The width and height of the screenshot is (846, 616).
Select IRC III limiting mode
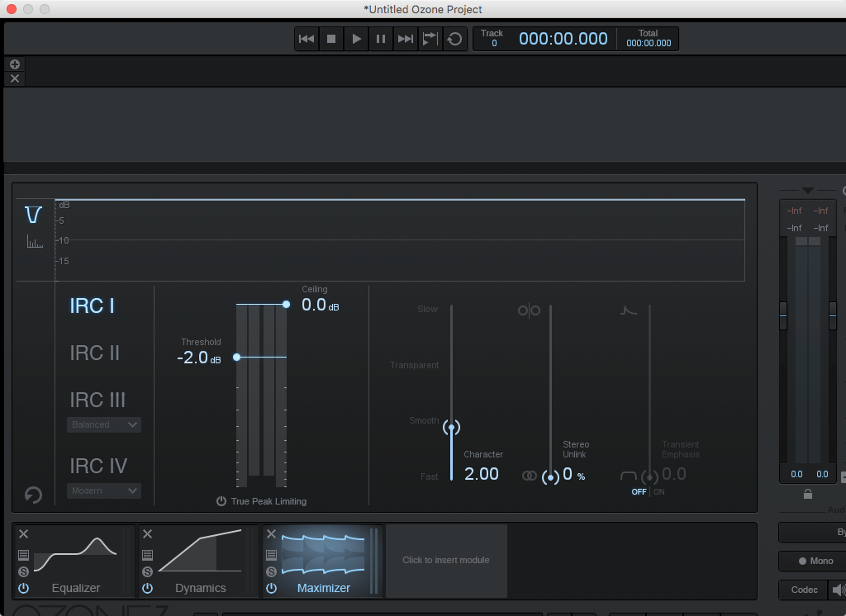click(x=97, y=400)
